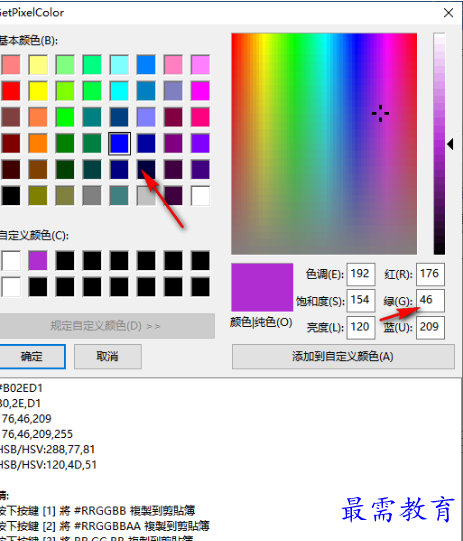Select the salmon pink top-row swatch
463x541 pixels.
coord(11,65)
